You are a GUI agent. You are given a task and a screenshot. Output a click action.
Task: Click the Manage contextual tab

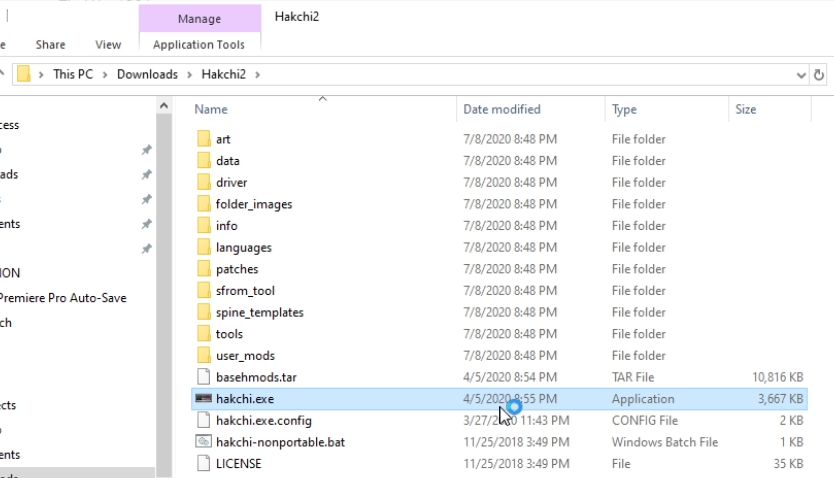(199, 19)
